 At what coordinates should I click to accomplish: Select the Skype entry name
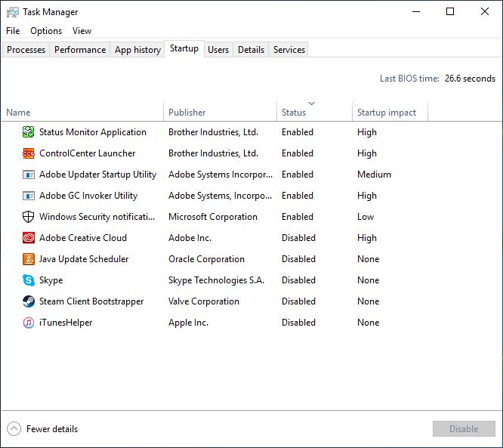coord(51,280)
